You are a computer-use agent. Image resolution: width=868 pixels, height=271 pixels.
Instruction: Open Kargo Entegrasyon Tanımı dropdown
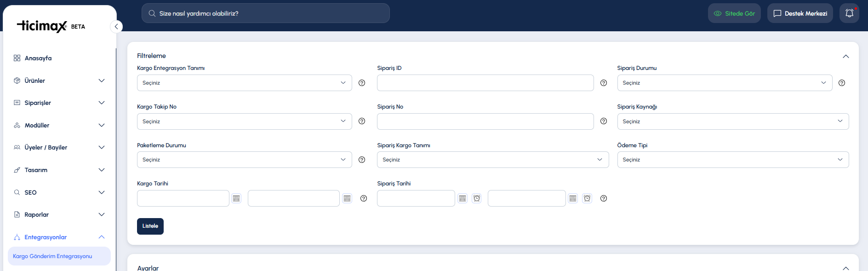tap(245, 83)
